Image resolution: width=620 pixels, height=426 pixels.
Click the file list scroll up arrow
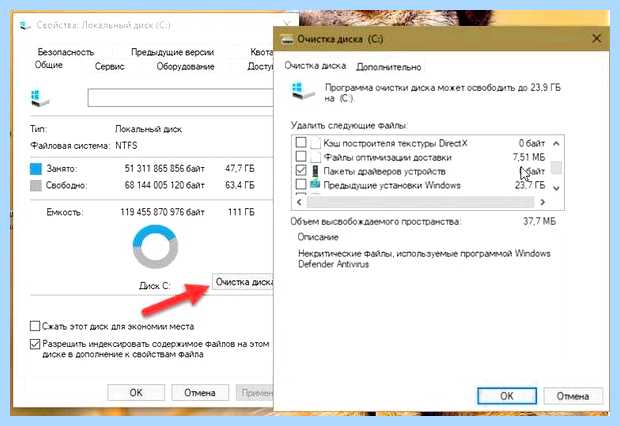[556, 143]
